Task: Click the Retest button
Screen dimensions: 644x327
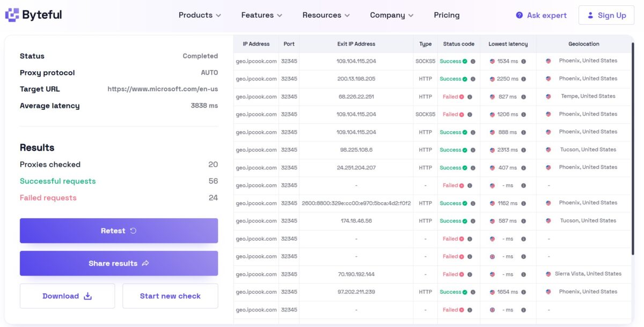Action: 119,231
